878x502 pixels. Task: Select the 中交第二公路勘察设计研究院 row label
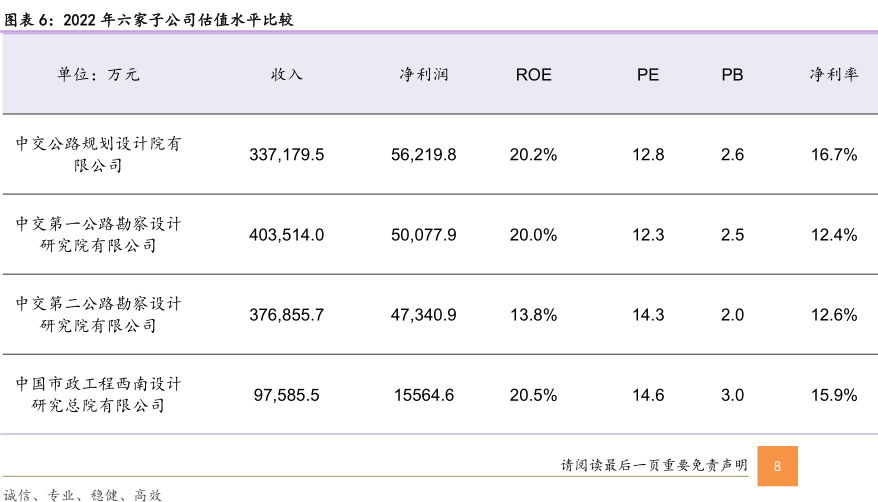coord(98,314)
